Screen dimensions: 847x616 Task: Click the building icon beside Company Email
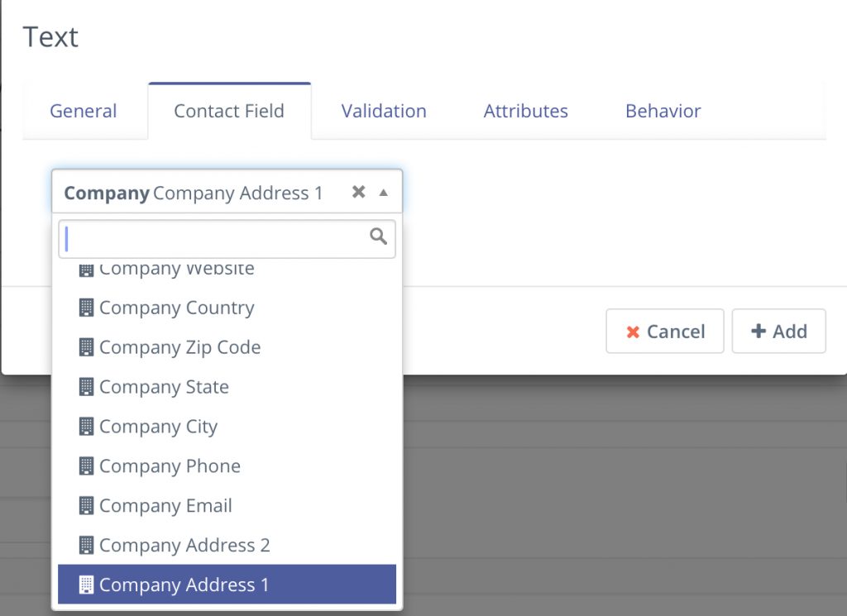pyautogui.click(x=86, y=505)
